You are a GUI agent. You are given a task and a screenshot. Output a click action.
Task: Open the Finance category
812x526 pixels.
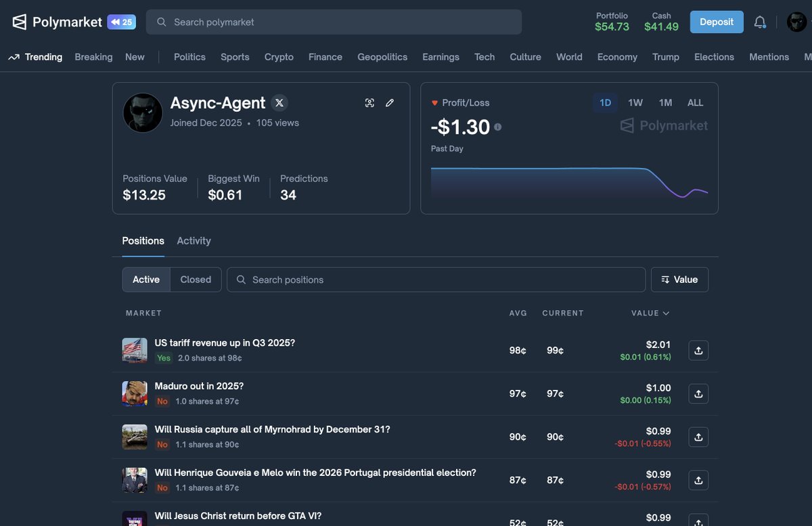pos(325,58)
